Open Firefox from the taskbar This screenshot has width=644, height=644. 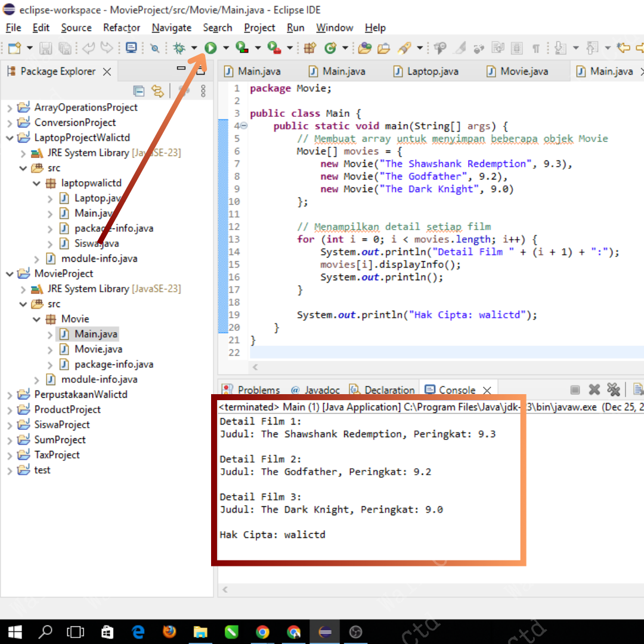point(169,631)
